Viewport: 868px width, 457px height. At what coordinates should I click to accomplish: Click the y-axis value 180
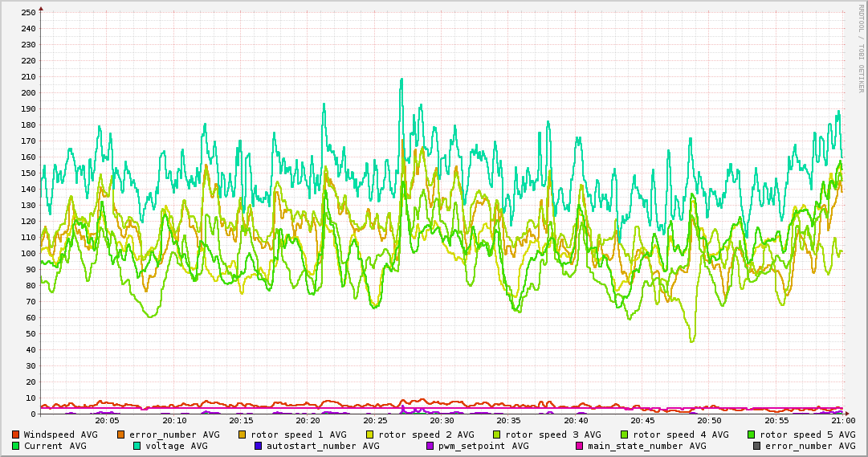(27, 124)
